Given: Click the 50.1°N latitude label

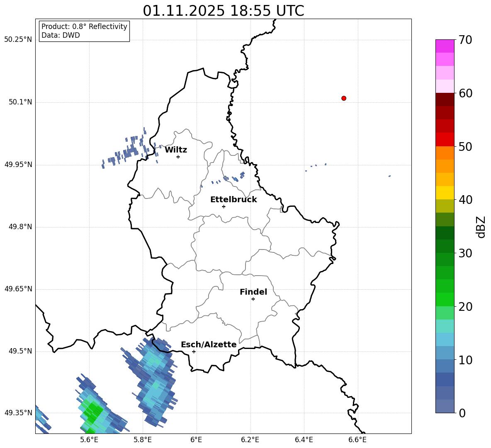Looking at the screenshot, I should click(x=20, y=102).
